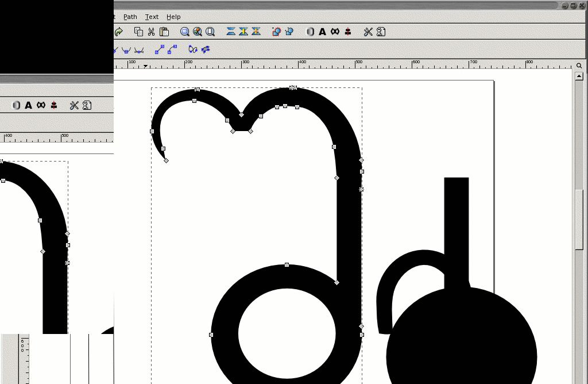Open the Fill and Stroke dialog icon
This screenshot has height=384, width=588.
click(x=310, y=32)
